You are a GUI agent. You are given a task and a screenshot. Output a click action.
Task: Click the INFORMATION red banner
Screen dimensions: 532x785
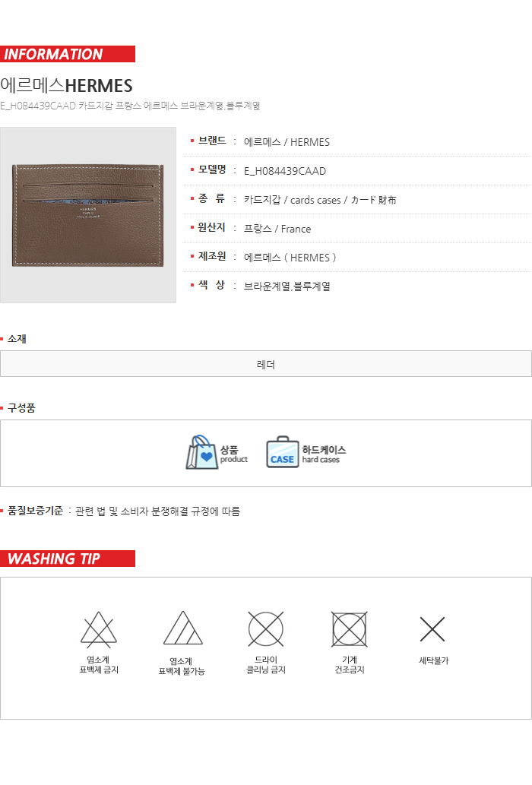click(x=68, y=54)
